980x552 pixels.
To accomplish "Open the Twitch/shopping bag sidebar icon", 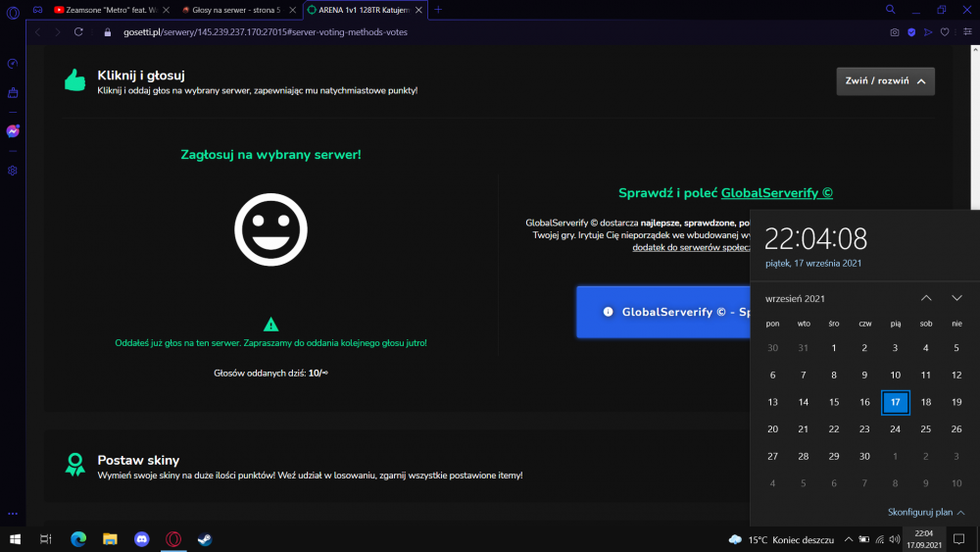I will pyautogui.click(x=13, y=93).
